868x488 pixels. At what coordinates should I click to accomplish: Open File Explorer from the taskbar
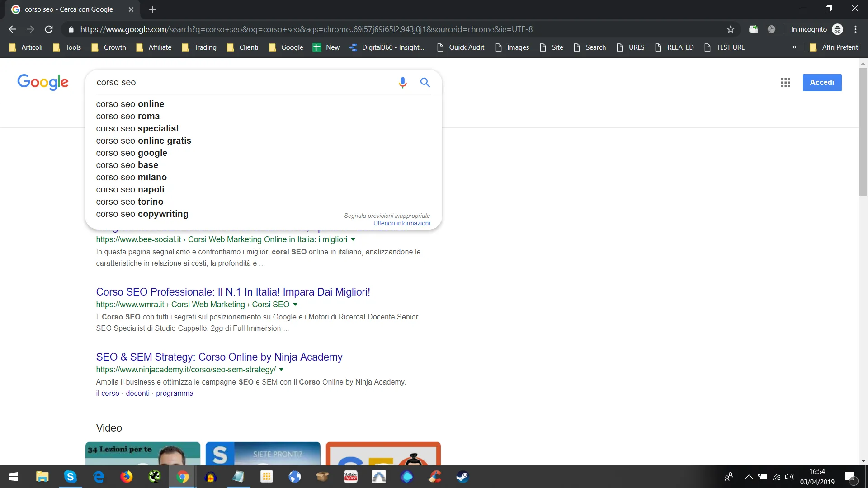(x=42, y=477)
